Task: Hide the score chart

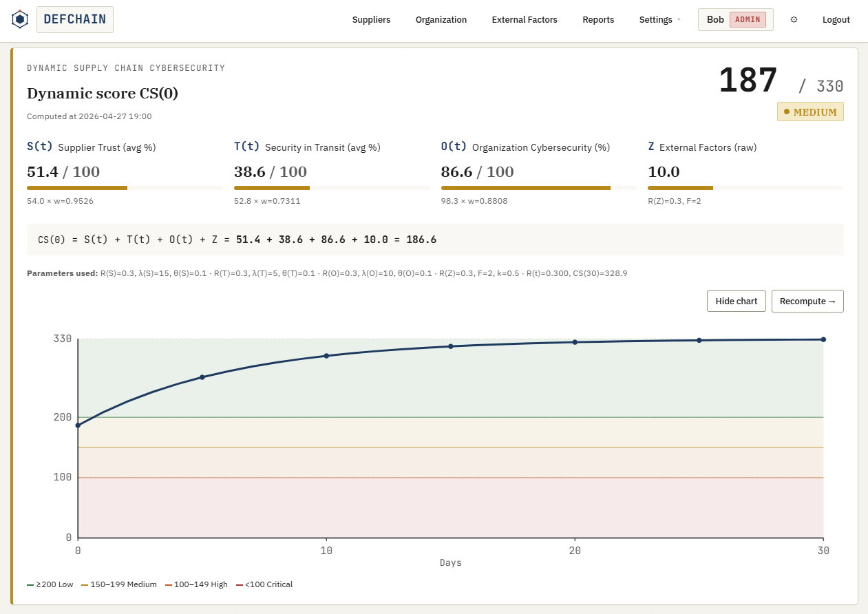Action: pyautogui.click(x=737, y=301)
